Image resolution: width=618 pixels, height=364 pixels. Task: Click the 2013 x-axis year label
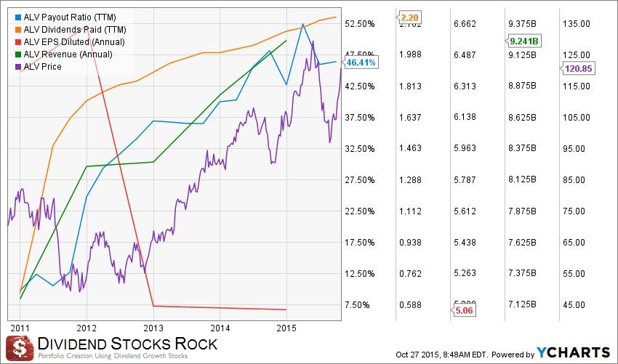(x=154, y=326)
